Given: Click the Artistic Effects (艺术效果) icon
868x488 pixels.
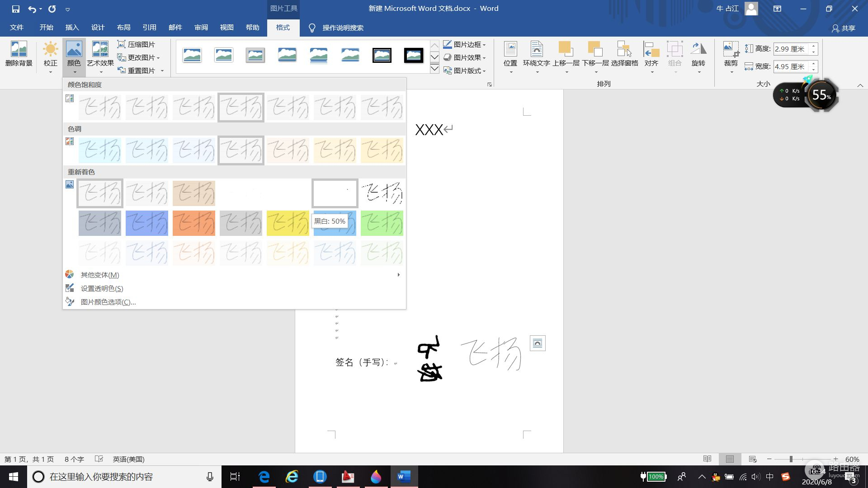Looking at the screenshot, I should pyautogui.click(x=100, y=50).
